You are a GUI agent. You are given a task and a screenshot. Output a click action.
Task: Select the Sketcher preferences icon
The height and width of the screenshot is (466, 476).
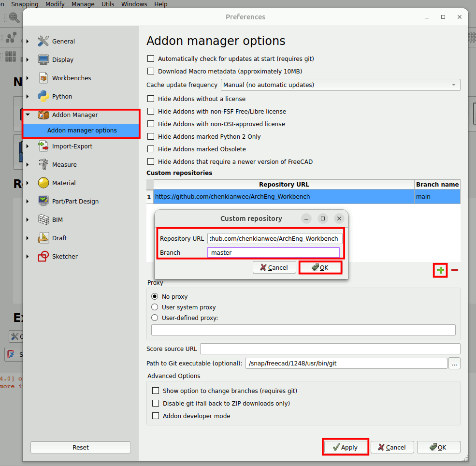click(x=43, y=256)
